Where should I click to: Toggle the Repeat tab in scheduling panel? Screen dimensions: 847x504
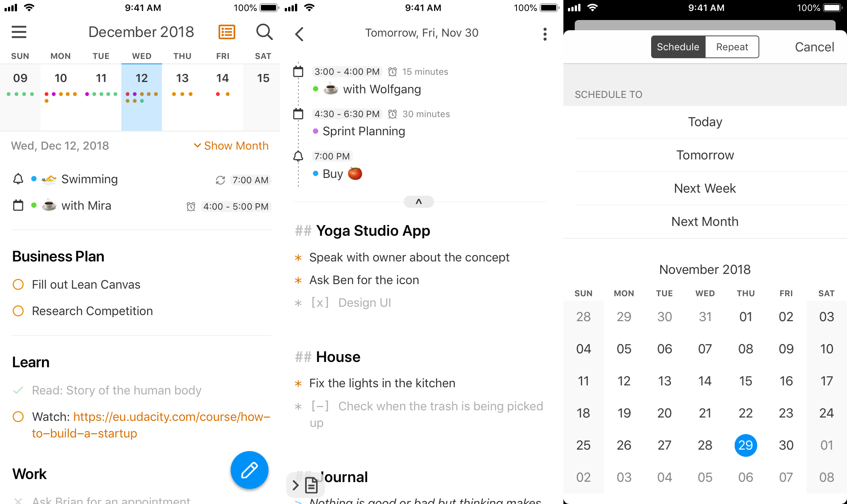732,47
